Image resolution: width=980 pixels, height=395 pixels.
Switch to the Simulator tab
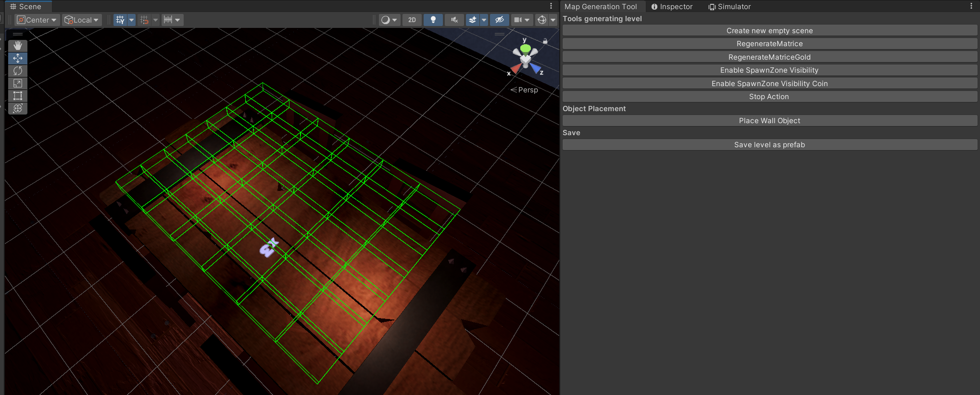(x=729, y=7)
